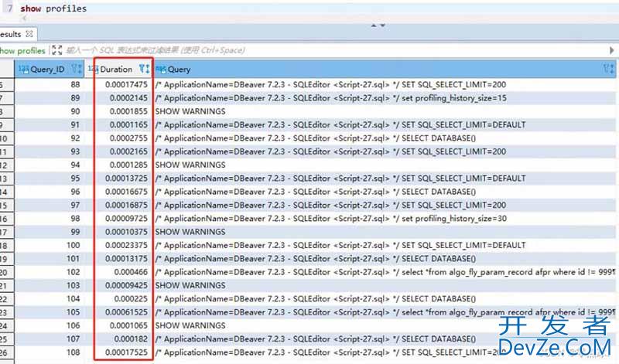Screen dimensions: 619x364
Task: Focus the SQL expression filter field
Action: pos(156,50)
